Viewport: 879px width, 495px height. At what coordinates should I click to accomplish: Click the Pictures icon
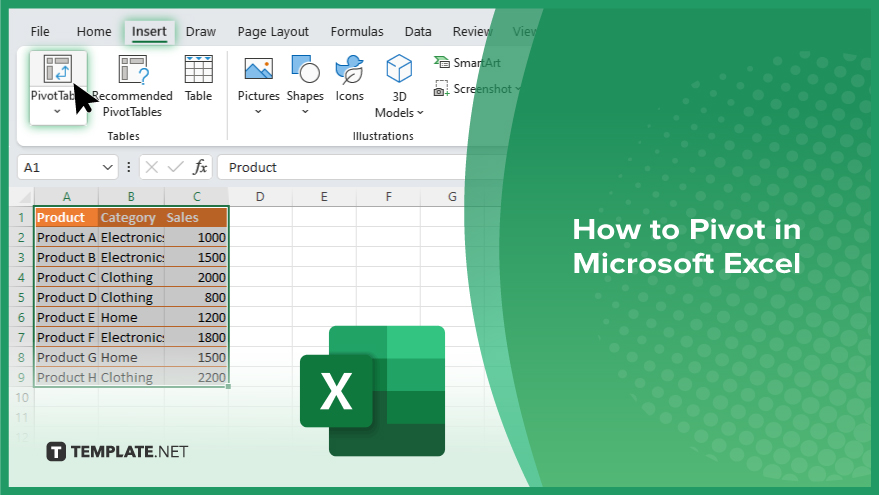tap(258, 70)
